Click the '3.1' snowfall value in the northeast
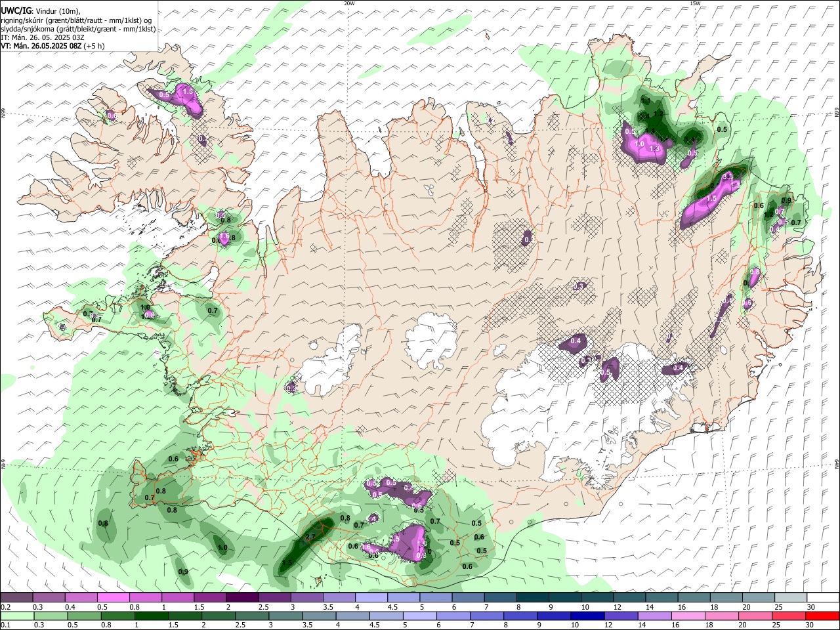This screenshot has height=630, width=840. pos(727,177)
